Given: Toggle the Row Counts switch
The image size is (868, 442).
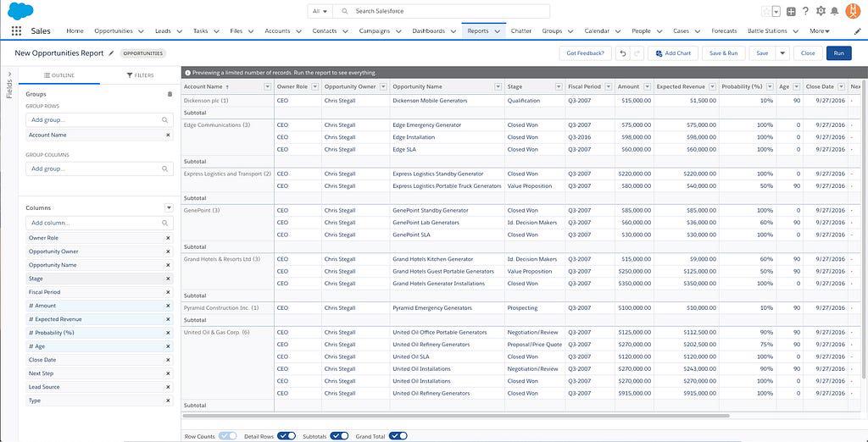Looking at the screenshot, I should pyautogui.click(x=227, y=436).
